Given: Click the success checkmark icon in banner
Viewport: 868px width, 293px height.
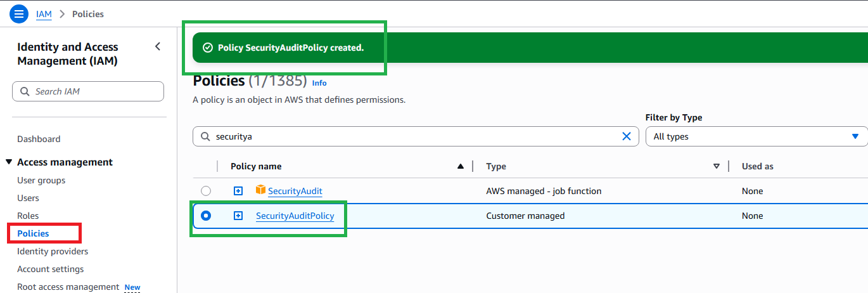Looking at the screenshot, I should click(207, 48).
